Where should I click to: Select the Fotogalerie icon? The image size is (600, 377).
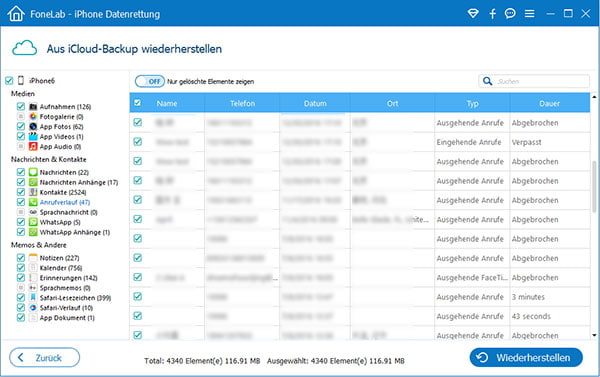tap(33, 116)
